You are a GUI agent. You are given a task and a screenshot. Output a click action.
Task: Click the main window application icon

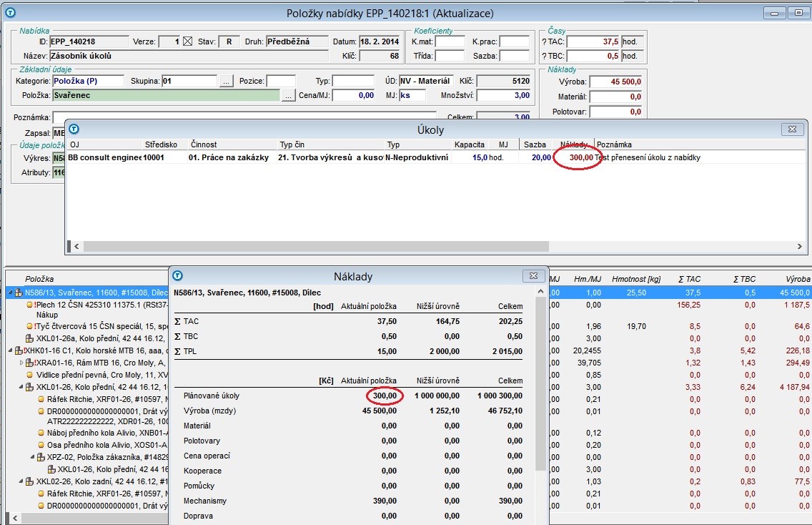click(9, 13)
